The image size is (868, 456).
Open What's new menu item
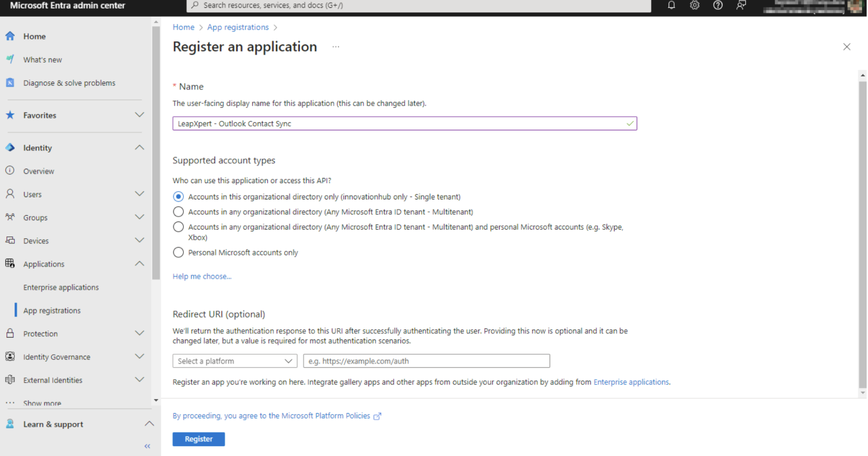click(42, 60)
